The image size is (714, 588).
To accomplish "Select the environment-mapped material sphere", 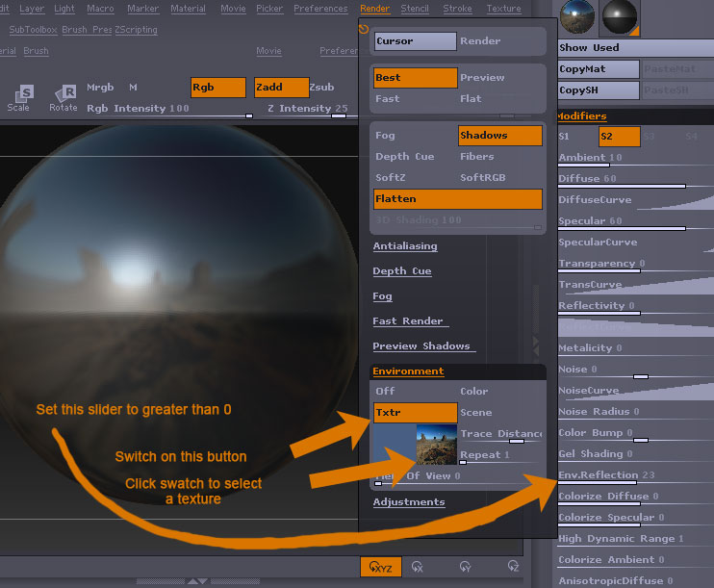I will click(x=577, y=17).
